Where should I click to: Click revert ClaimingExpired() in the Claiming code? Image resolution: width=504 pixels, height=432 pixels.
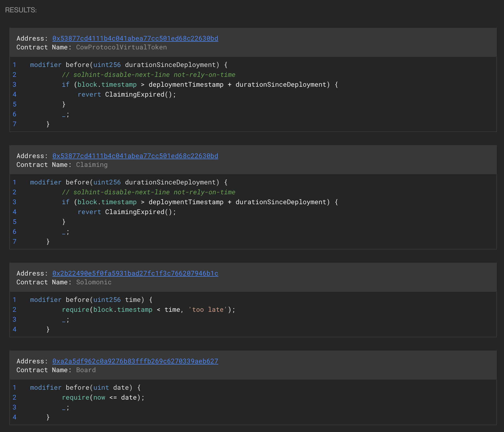pyautogui.click(x=127, y=212)
